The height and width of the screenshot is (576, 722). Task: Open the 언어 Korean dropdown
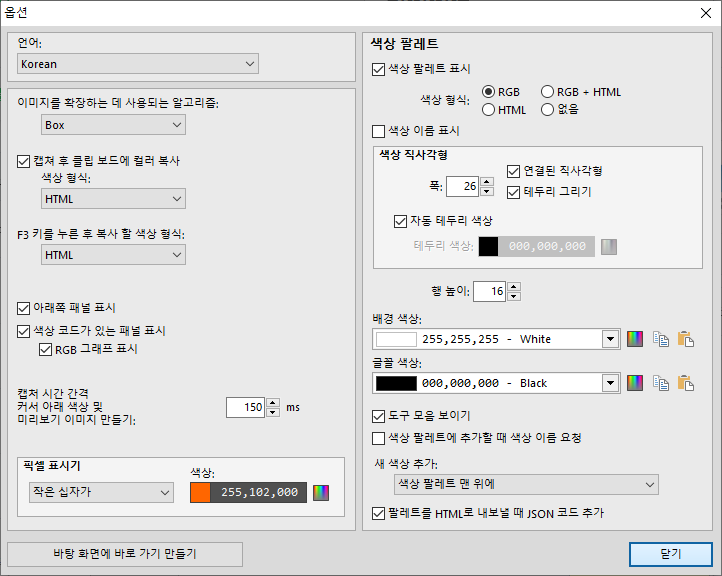(x=138, y=64)
